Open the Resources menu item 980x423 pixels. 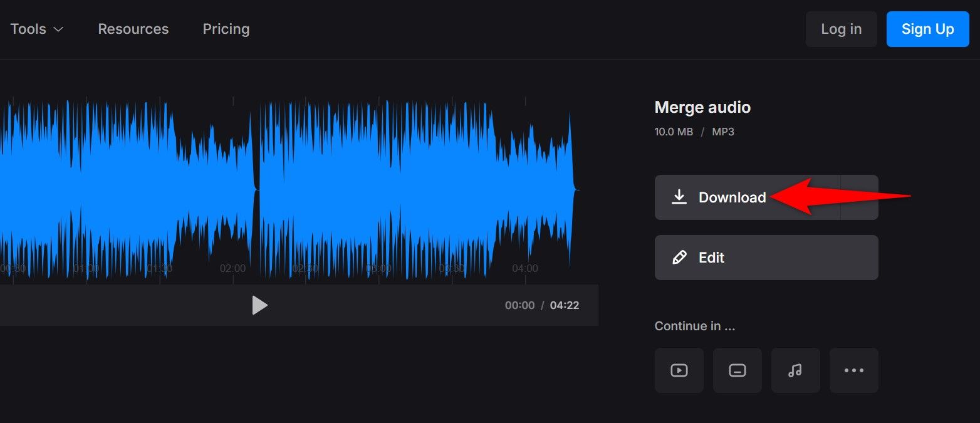133,29
